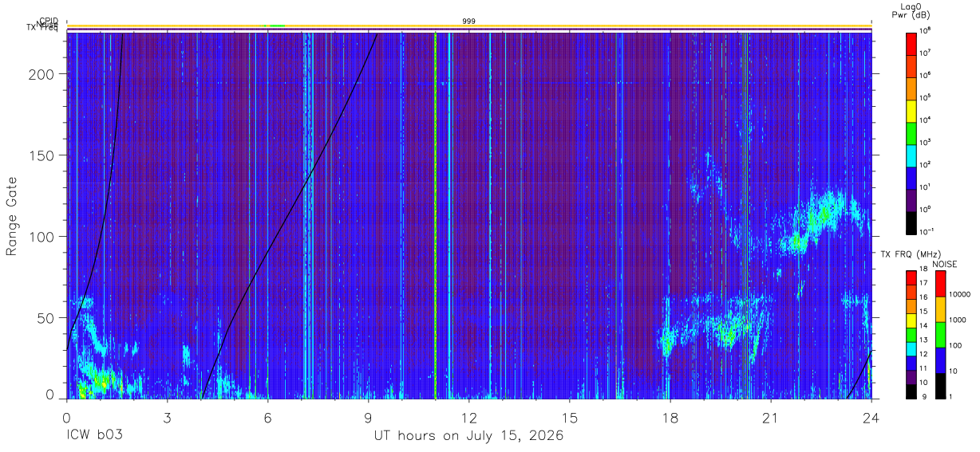Select the cyan segment of TX FRQ colorbar
This screenshot has height=452, width=980.
point(911,349)
